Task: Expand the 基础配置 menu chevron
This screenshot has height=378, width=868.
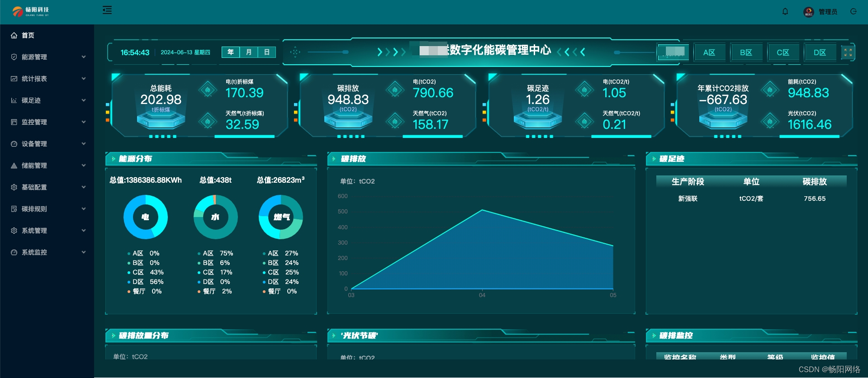Action: 84,187
